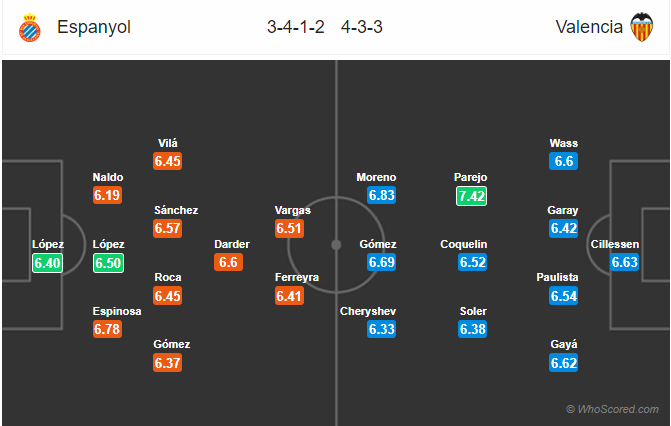
Task: Click Gayà's 6.62 rating badge
Action: (x=563, y=362)
